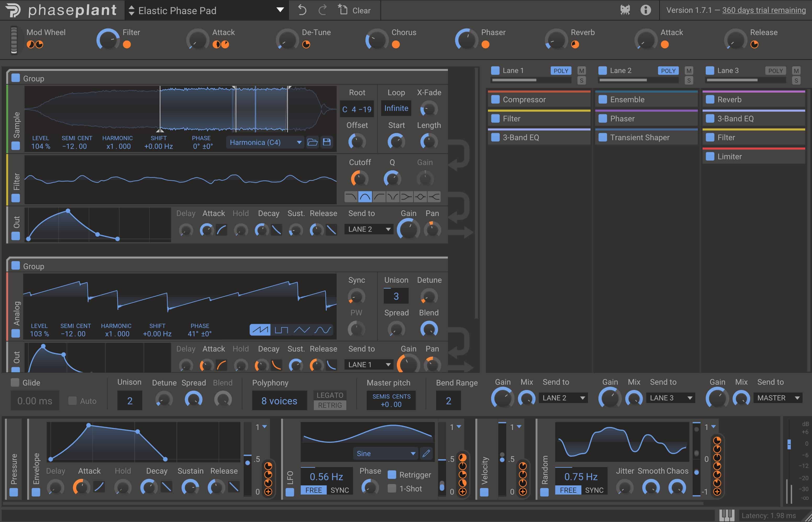Toggle the Ensemble effect enable box
The width and height of the screenshot is (812, 522).
(x=602, y=99)
